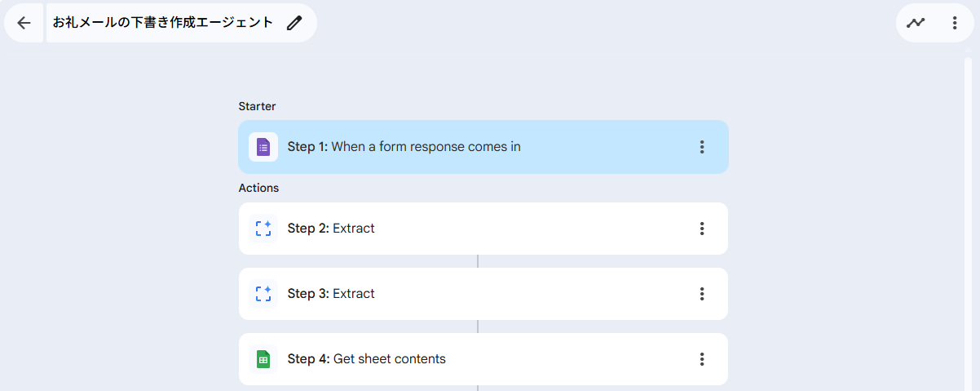Click the Extract icon in Step 2
The height and width of the screenshot is (391, 980).
tap(263, 229)
